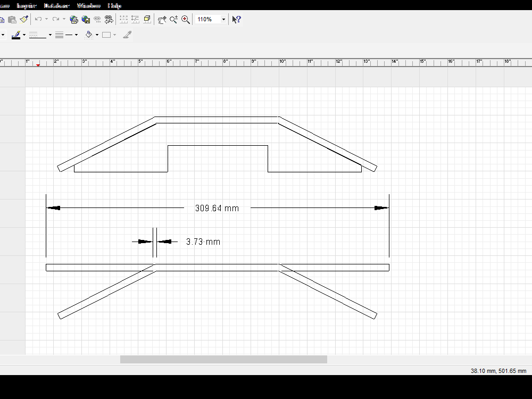
Task: Click the Redo button
Action: pyautogui.click(x=55, y=19)
